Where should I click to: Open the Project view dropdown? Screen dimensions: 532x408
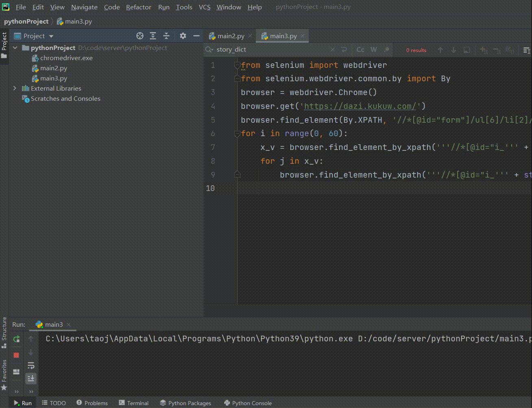[x=34, y=36]
